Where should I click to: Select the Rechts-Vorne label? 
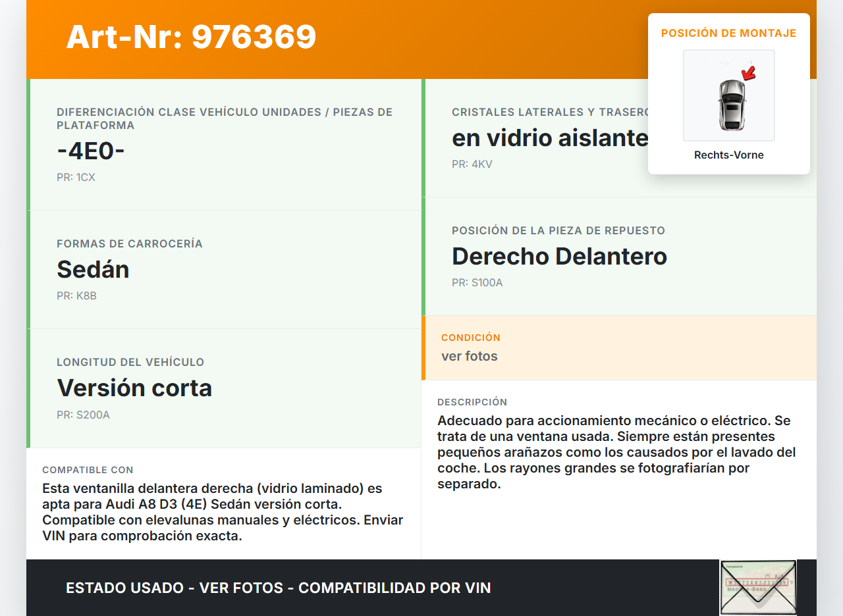(x=728, y=155)
